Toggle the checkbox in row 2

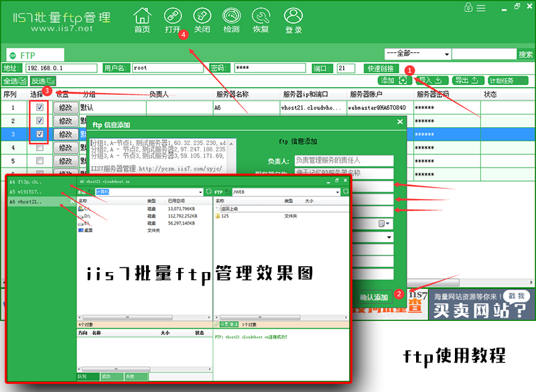[x=40, y=121]
